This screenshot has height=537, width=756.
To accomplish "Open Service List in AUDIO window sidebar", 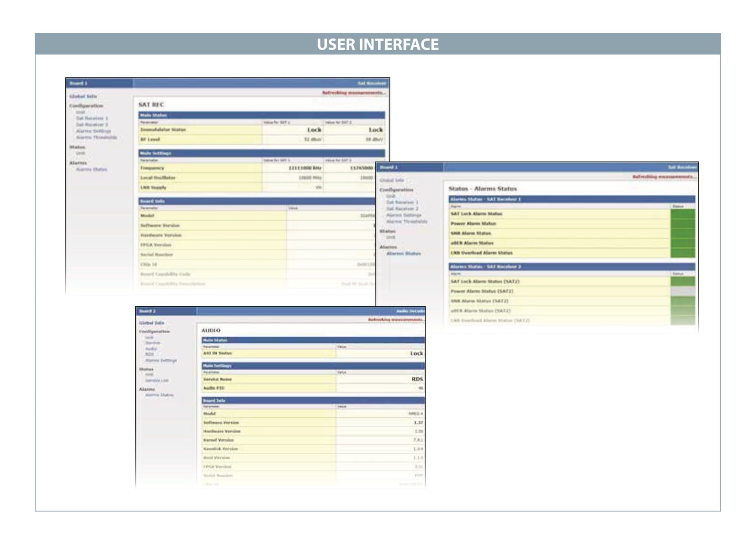I will click(x=157, y=380).
